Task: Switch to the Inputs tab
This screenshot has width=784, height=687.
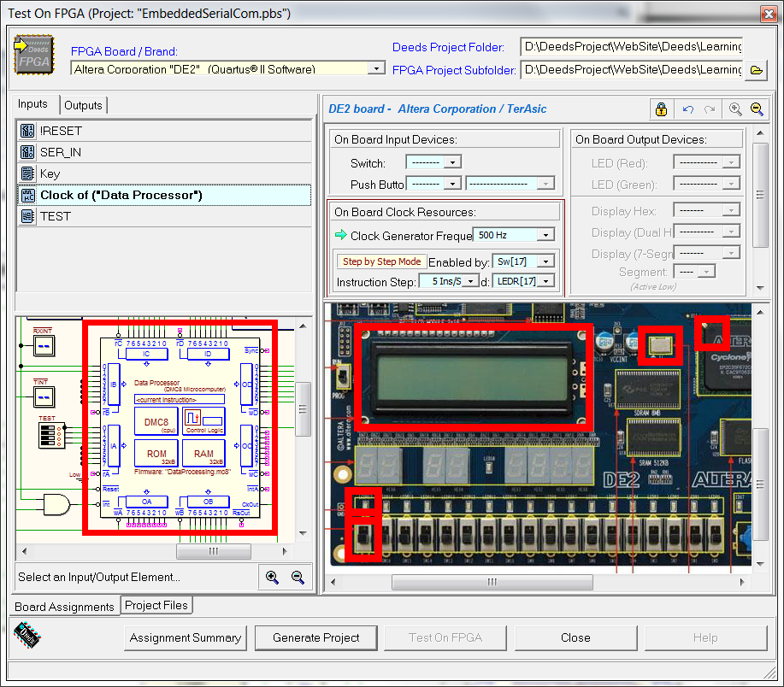Action: [33, 104]
